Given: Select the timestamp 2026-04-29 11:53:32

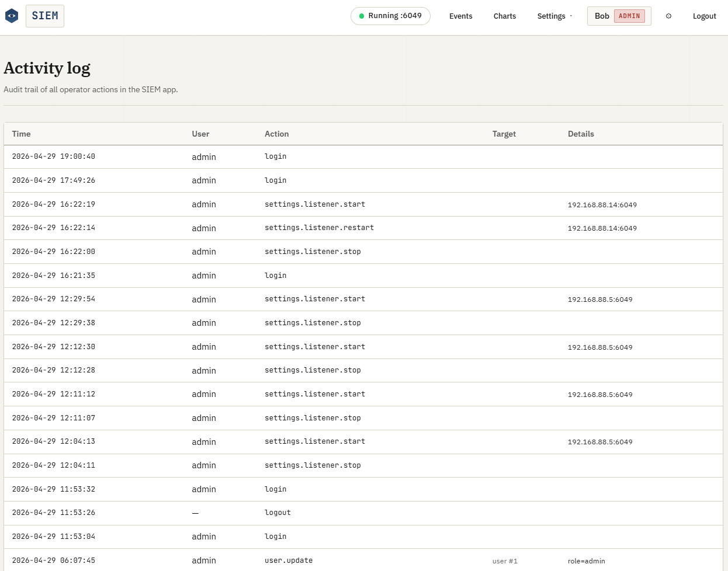Looking at the screenshot, I should [x=54, y=489].
